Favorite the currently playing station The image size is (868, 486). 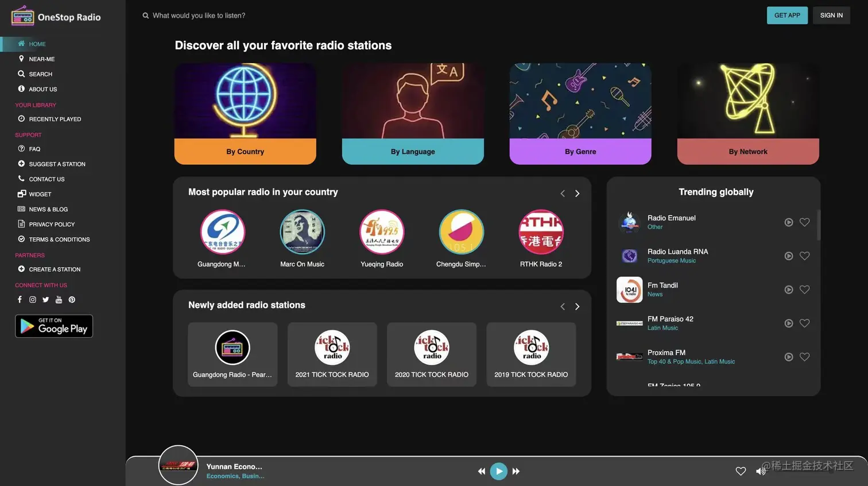(x=741, y=471)
